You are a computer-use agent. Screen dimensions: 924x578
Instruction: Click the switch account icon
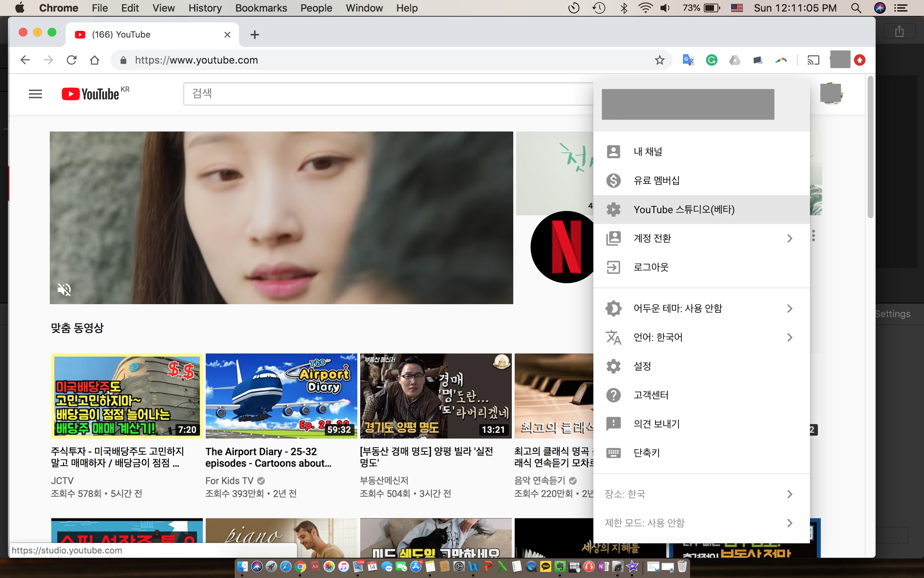coord(613,238)
